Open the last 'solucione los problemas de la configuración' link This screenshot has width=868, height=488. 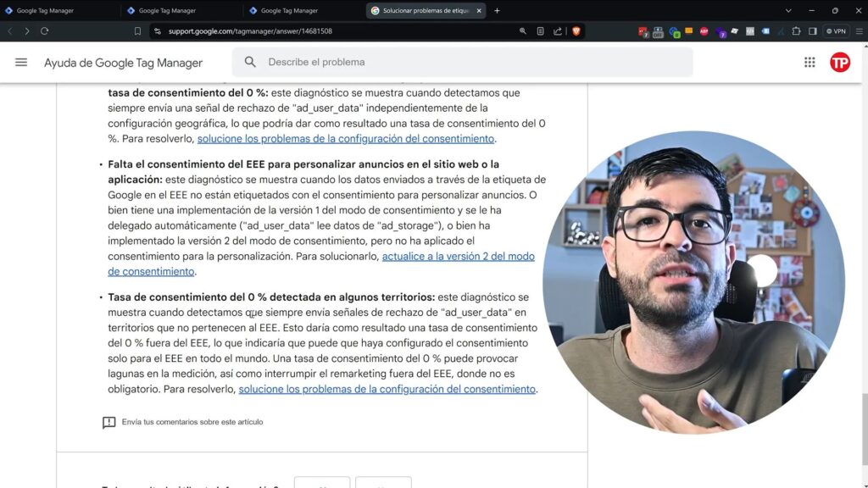click(387, 389)
